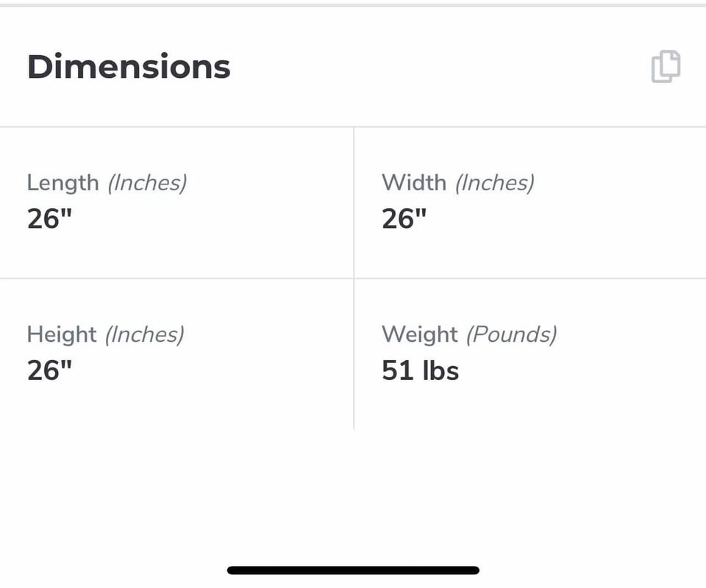Click the horizontal line below Dimensions header
Screen dimensions: 706x588
[353, 126]
